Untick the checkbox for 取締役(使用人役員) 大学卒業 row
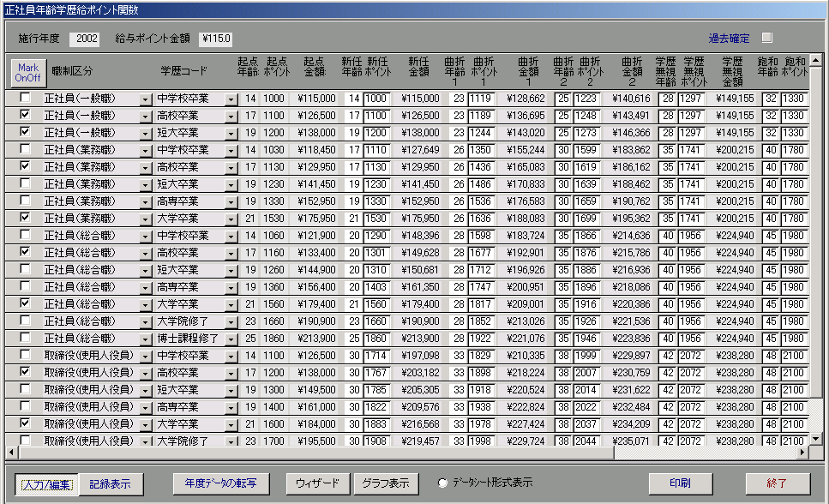 [x=25, y=423]
